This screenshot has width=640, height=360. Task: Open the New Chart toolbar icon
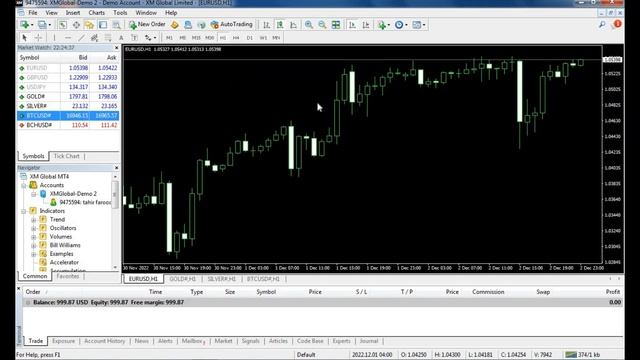click(x=24, y=25)
